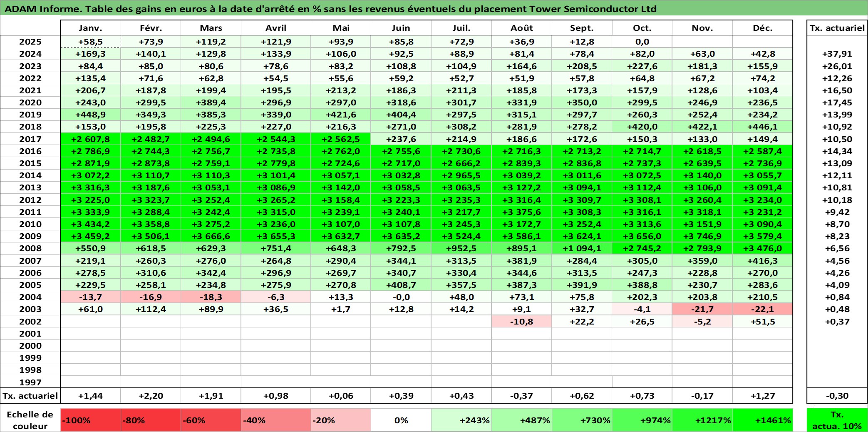This screenshot has height=432, width=868.
Task: Click the +227,6 cell in 2023
Action: pos(642,66)
